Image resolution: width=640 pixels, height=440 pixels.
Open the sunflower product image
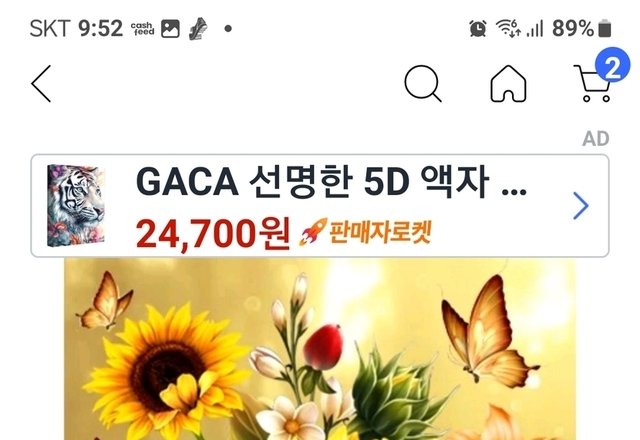[320, 349]
